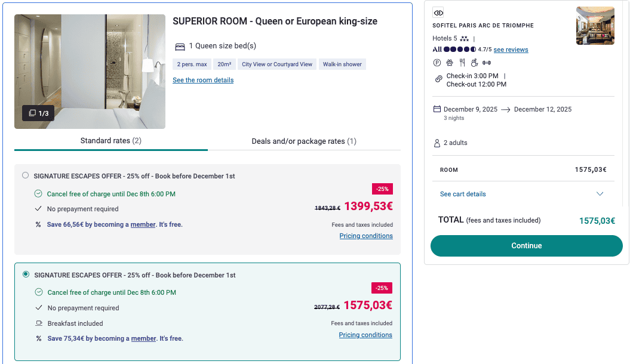Click the fitness dumbbell icon

pos(487,62)
